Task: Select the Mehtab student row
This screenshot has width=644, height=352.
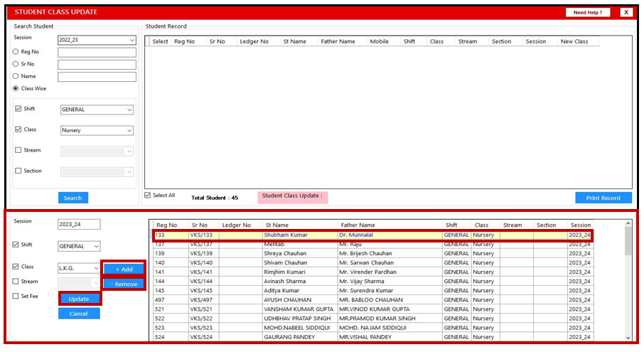Action: tap(373, 244)
